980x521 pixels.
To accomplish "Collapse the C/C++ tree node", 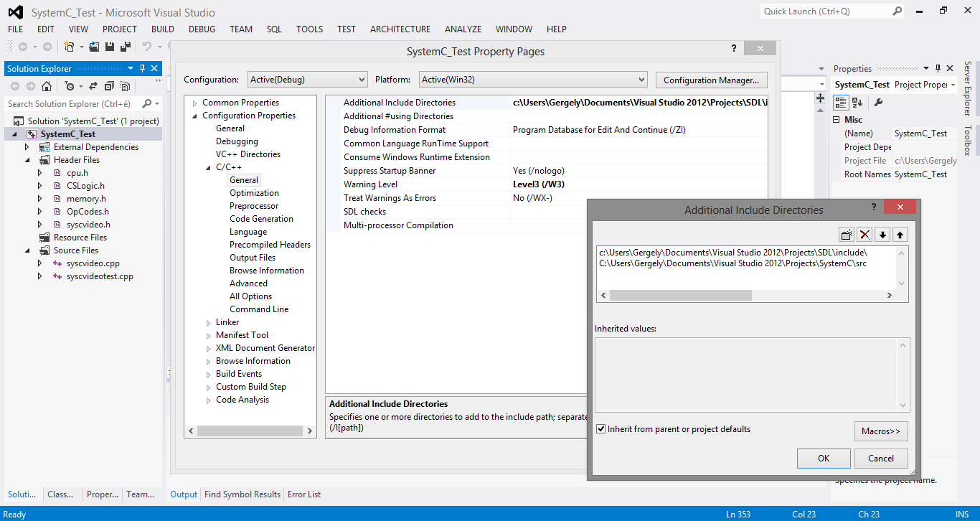I will [209, 167].
